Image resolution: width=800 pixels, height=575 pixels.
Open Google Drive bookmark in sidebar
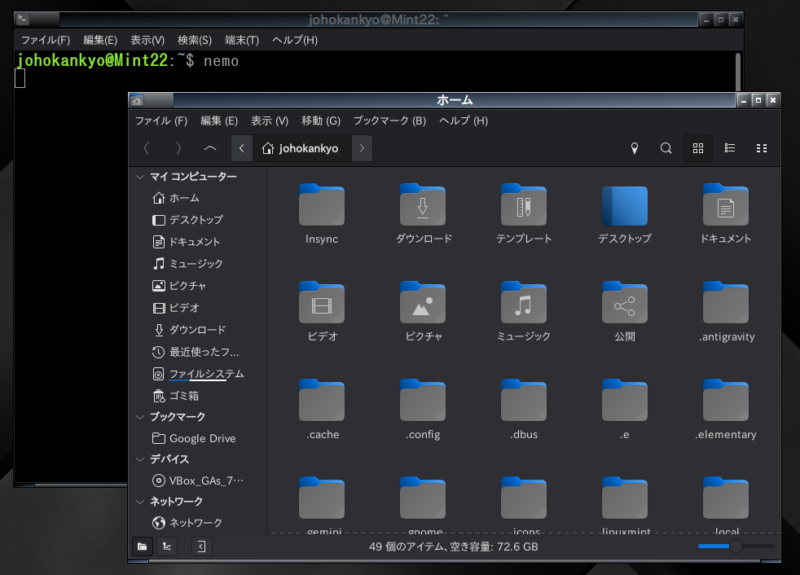point(201,438)
